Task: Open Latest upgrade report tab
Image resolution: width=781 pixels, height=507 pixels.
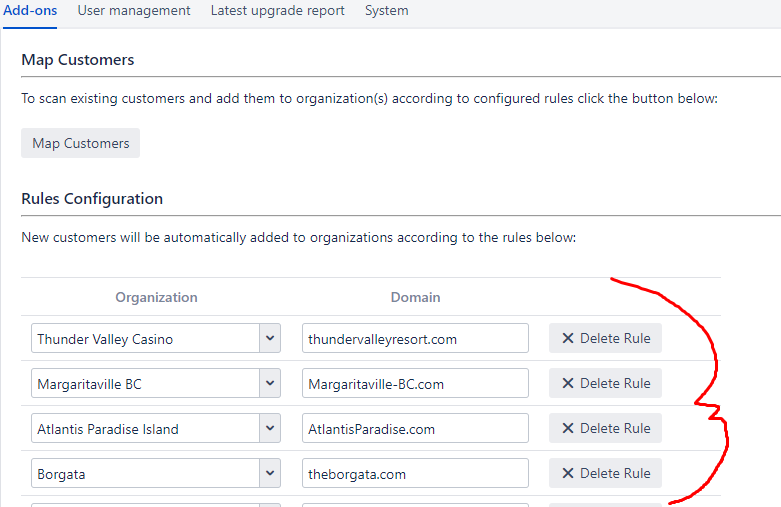Action: pyautogui.click(x=277, y=11)
